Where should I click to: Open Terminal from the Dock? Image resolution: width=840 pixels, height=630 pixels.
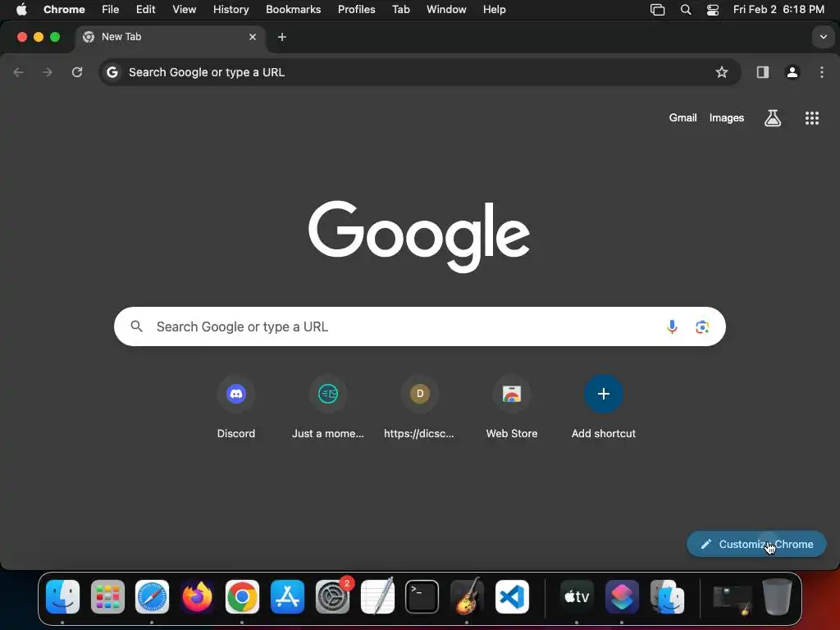422,597
